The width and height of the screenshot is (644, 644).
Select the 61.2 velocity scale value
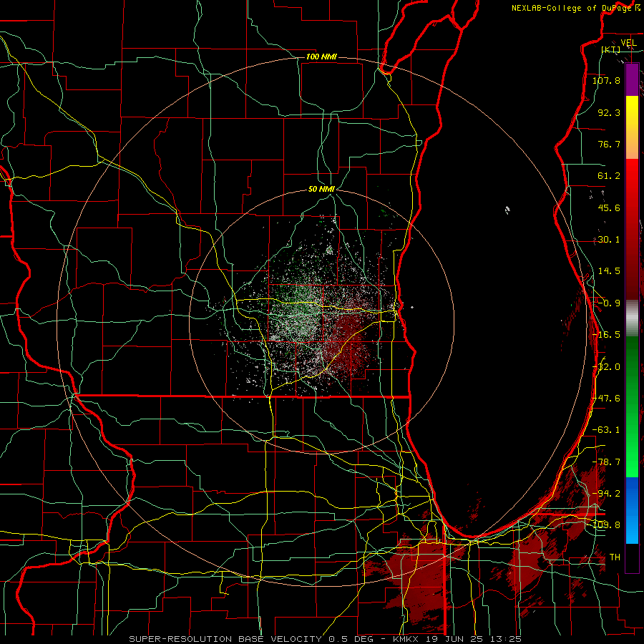click(x=609, y=176)
